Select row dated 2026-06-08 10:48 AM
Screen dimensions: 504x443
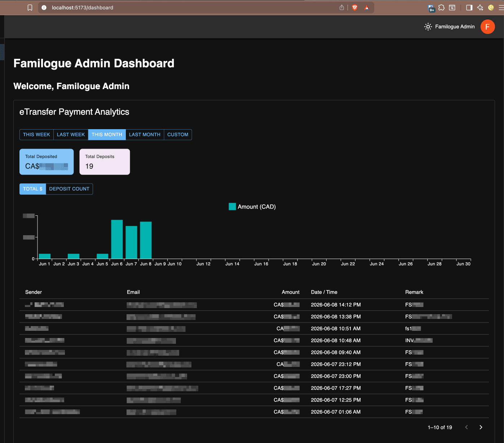point(254,341)
